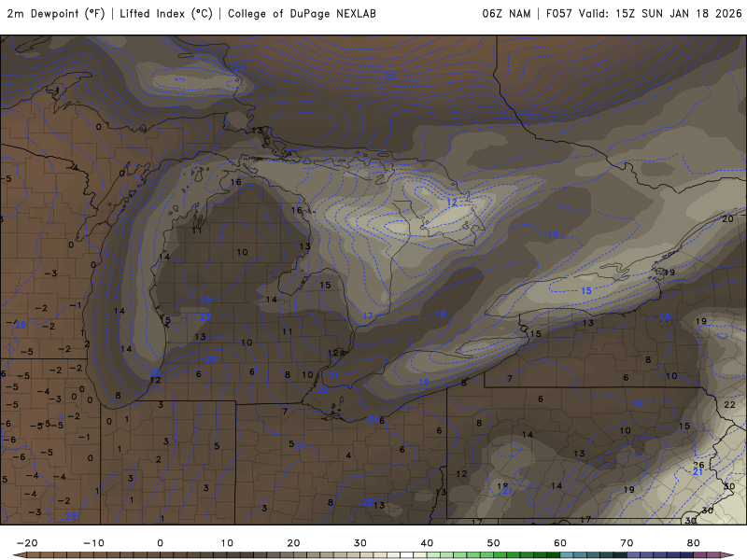The width and height of the screenshot is (747, 560).
Task: Click the blue "16" contour label in Ontario
Action: [x=553, y=234]
